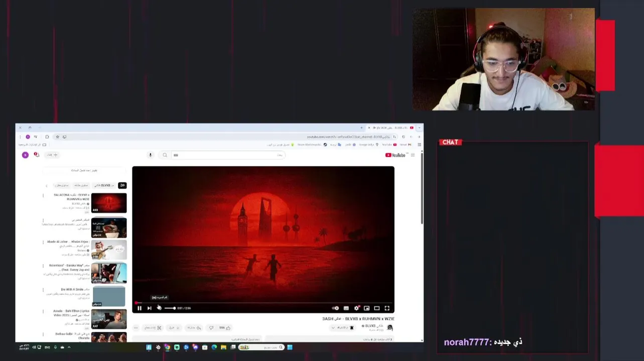Open options menu for Die With A Smile
The width and height of the screenshot is (644, 361).
(43, 290)
